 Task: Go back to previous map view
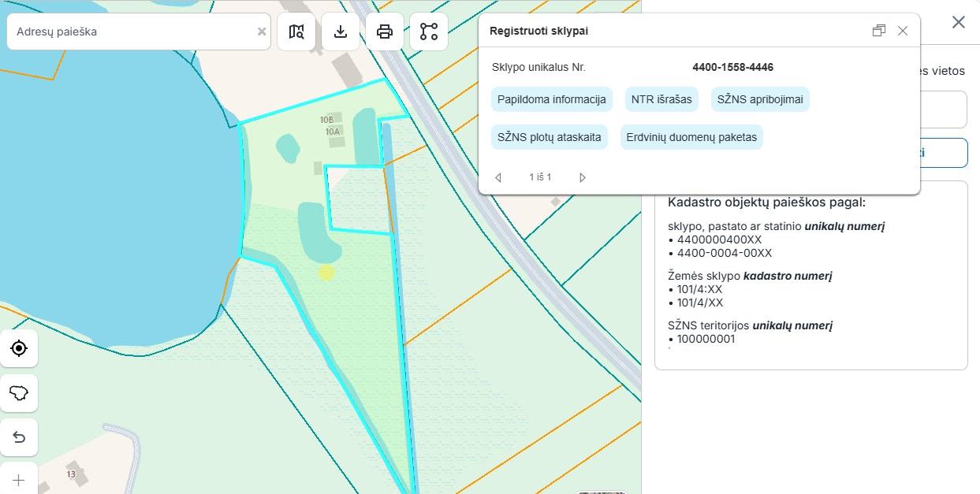click(x=19, y=437)
